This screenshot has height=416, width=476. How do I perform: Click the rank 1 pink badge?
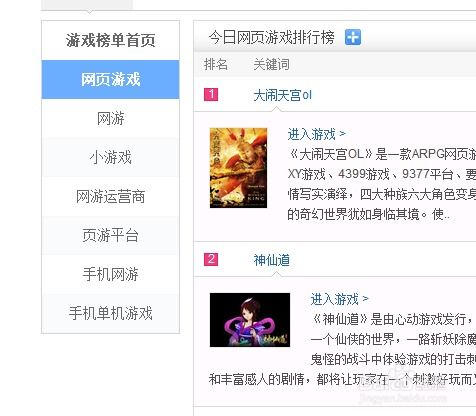click(211, 94)
